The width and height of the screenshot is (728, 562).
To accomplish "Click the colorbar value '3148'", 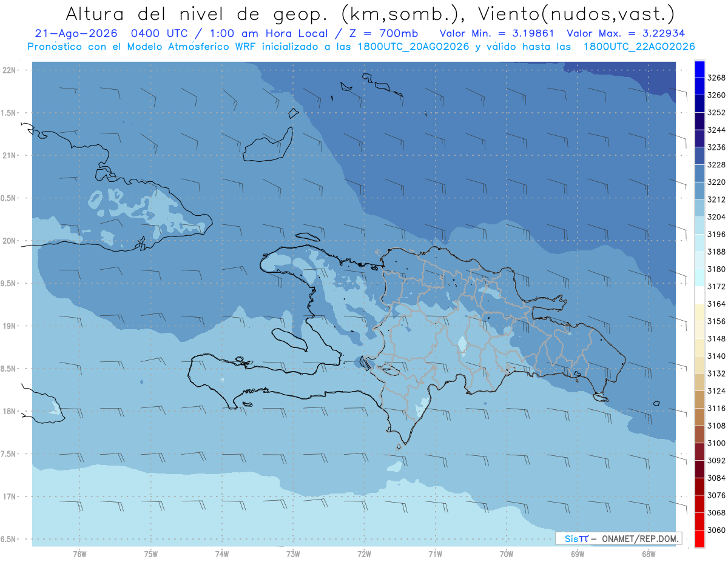I will pos(716,338).
